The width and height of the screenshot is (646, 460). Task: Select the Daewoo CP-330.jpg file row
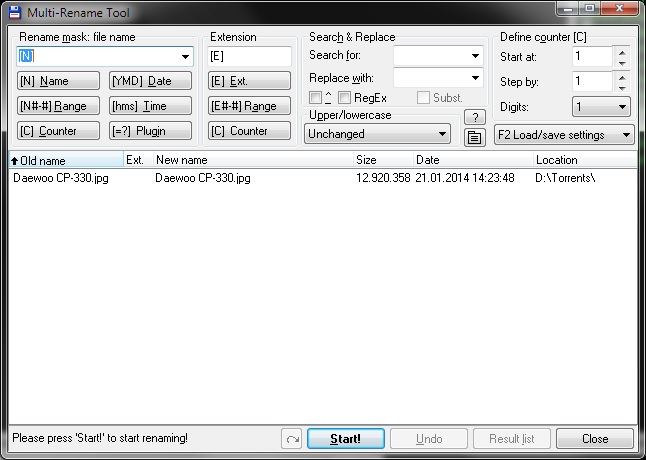pos(200,178)
